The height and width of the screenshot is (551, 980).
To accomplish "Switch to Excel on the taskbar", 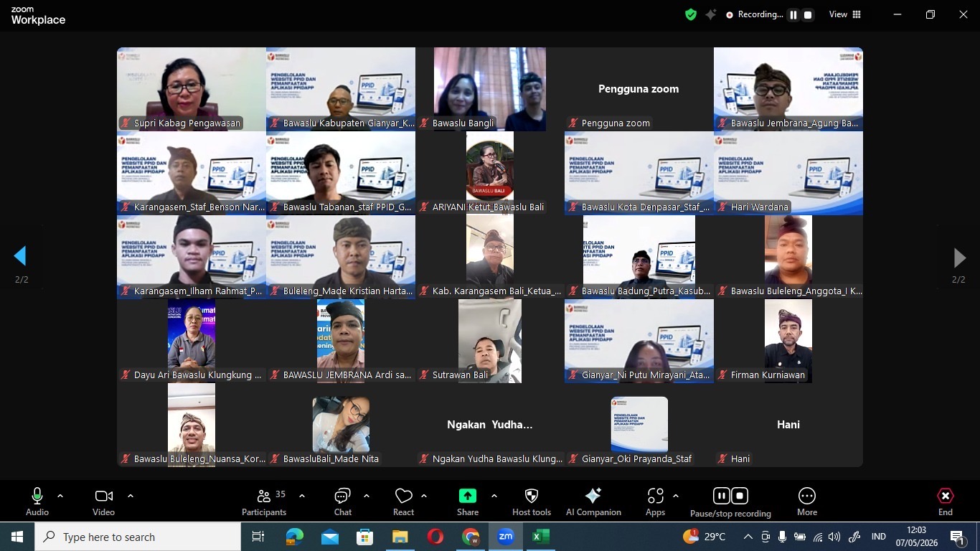I will [x=541, y=537].
